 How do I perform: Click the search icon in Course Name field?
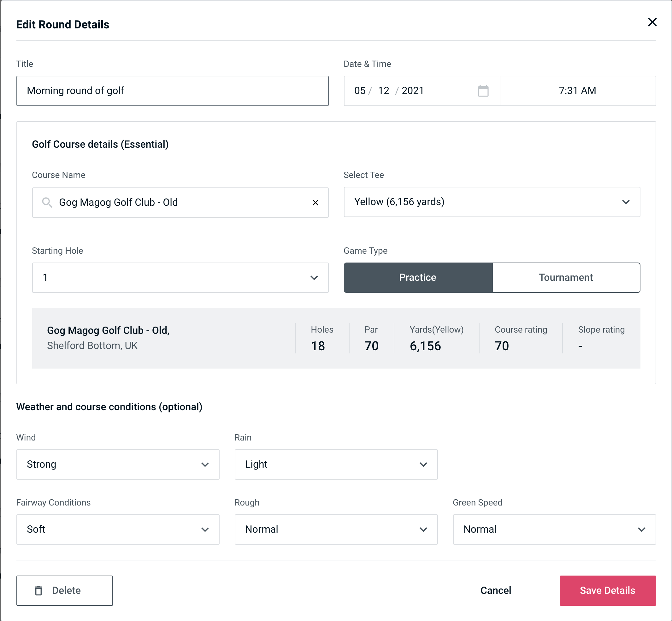tap(47, 203)
